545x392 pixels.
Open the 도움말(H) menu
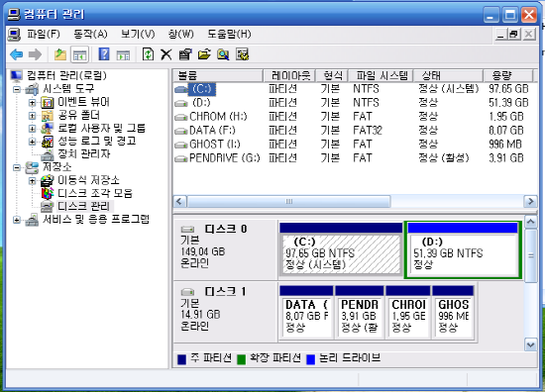(229, 34)
